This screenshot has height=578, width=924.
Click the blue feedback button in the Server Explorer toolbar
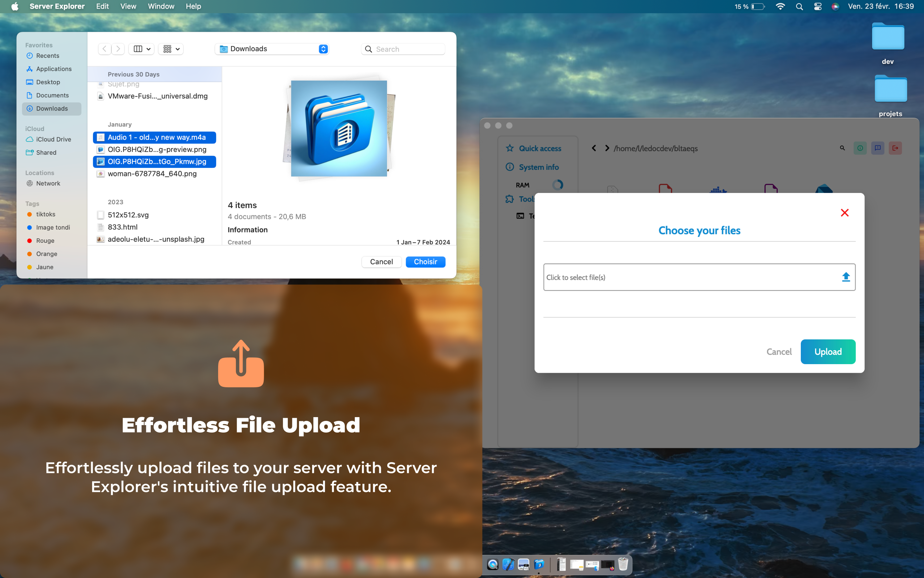[877, 148]
